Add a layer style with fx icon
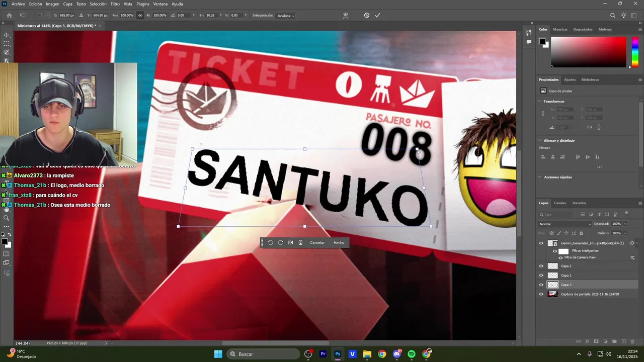This screenshot has width=644, height=362. pos(587,341)
